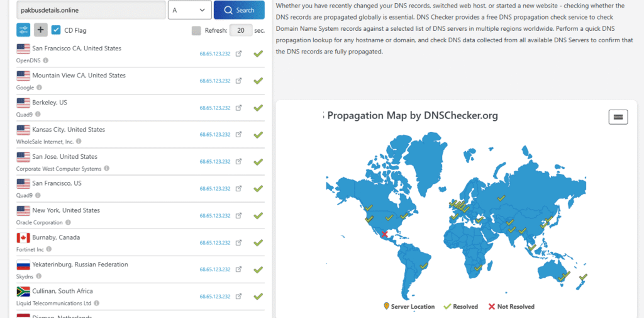Click the Canada flag in Burnaby row
644x318 pixels.
(x=23, y=238)
